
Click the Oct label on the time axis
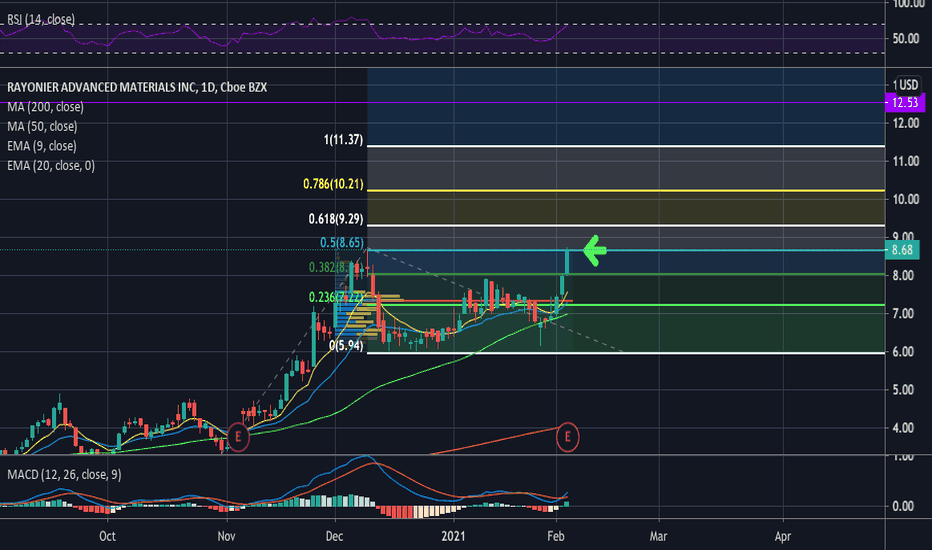click(107, 536)
